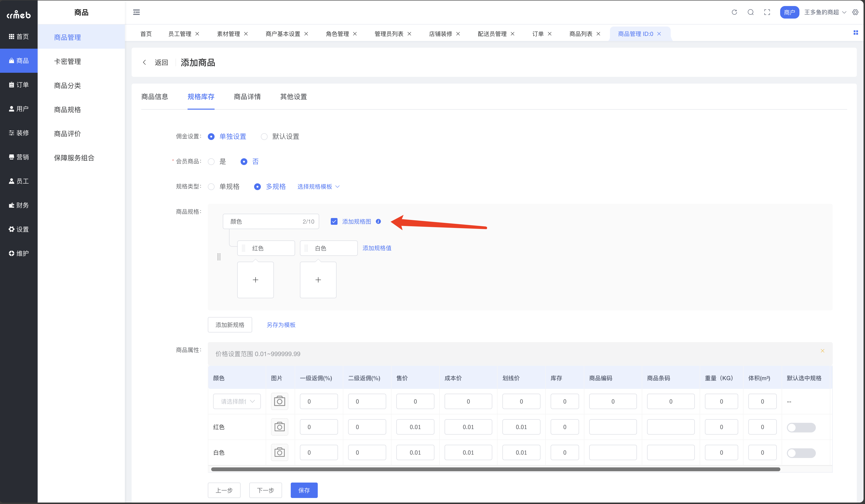This screenshot has height=504, width=865.
Task: Select the 默认设置 commission radio button
Action: pyautogui.click(x=264, y=137)
